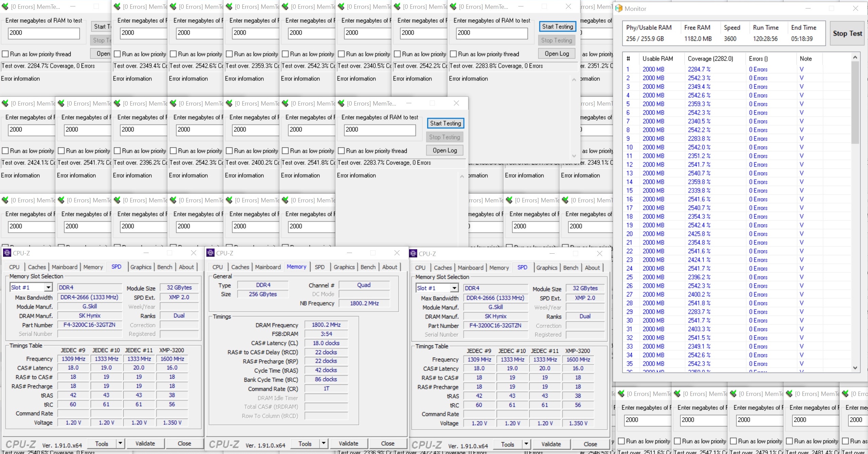
Task: Open Mainboard tab in CPU-Z Memory window
Action: (268, 267)
